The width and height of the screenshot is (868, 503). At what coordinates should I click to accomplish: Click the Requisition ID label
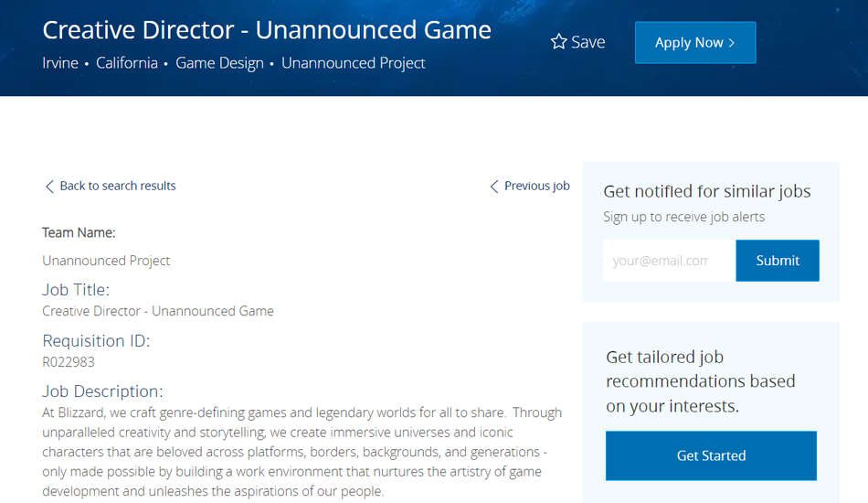96,341
